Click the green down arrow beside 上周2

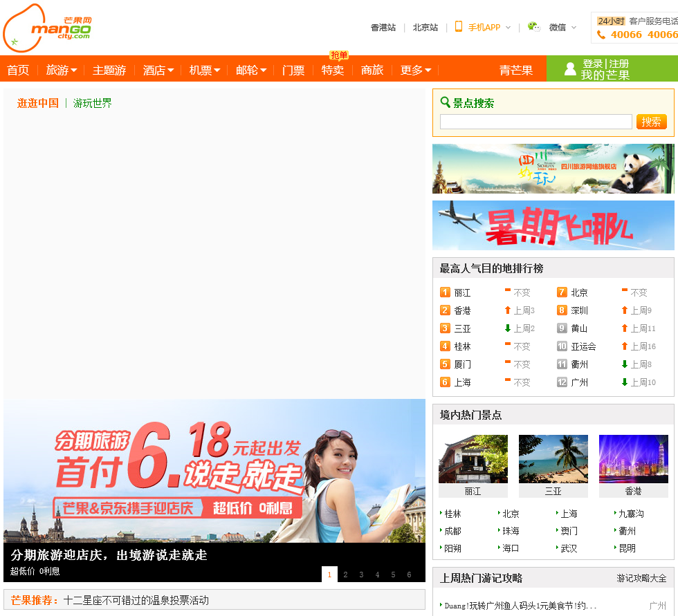tap(508, 328)
